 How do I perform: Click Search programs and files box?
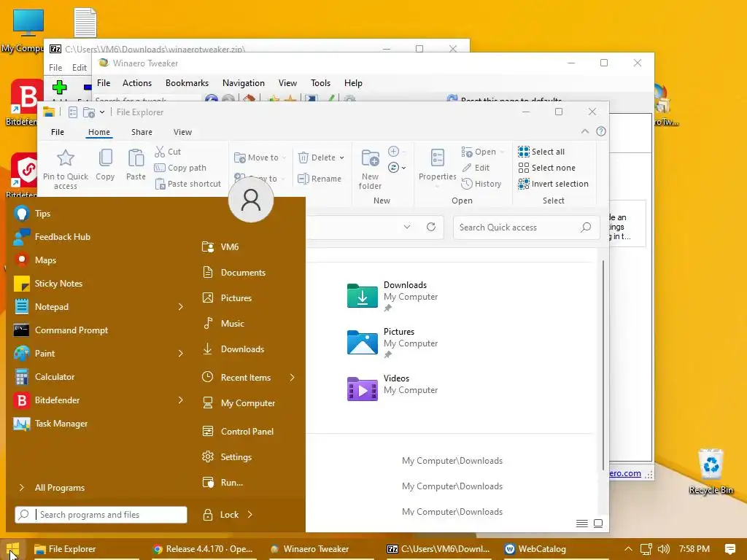click(101, 515)
